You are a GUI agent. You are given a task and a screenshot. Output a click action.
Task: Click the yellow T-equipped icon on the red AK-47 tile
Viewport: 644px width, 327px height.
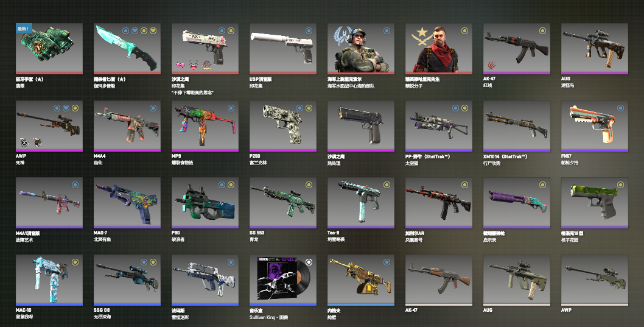click(542, 31)
